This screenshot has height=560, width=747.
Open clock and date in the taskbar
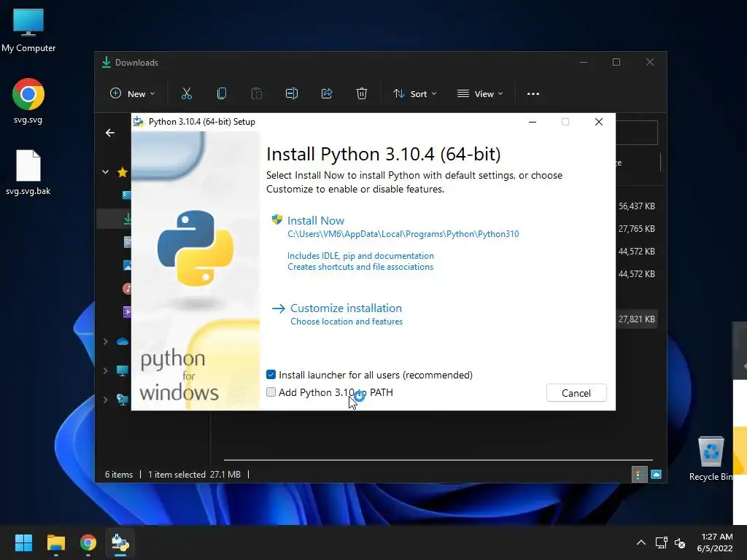click(x=715, y=542)
